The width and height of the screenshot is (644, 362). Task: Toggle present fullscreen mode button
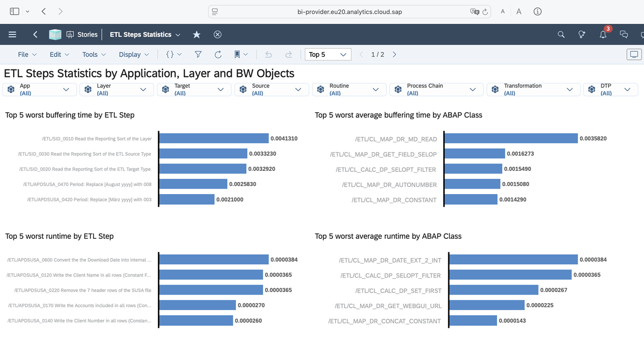click(634, 54)
